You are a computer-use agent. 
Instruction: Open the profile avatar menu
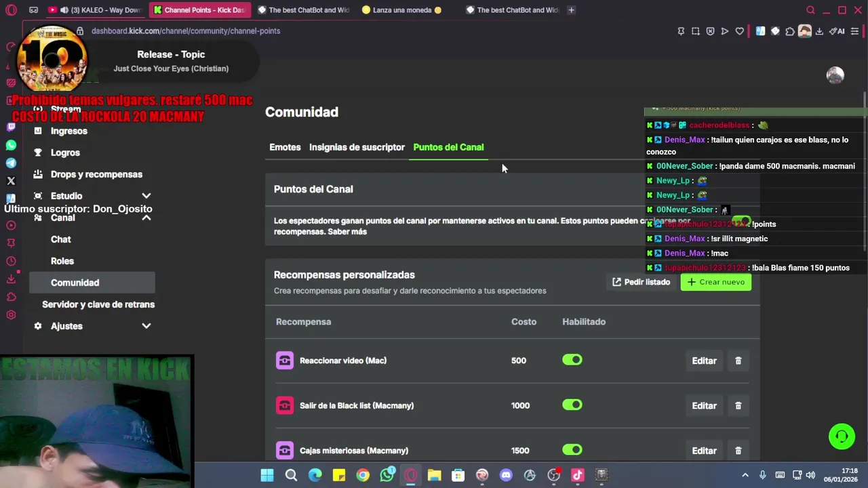pos(835,75)
